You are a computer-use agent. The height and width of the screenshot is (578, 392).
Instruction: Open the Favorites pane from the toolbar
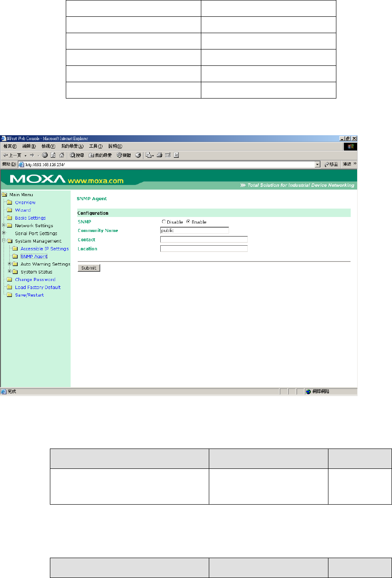(x=100, y=155)
